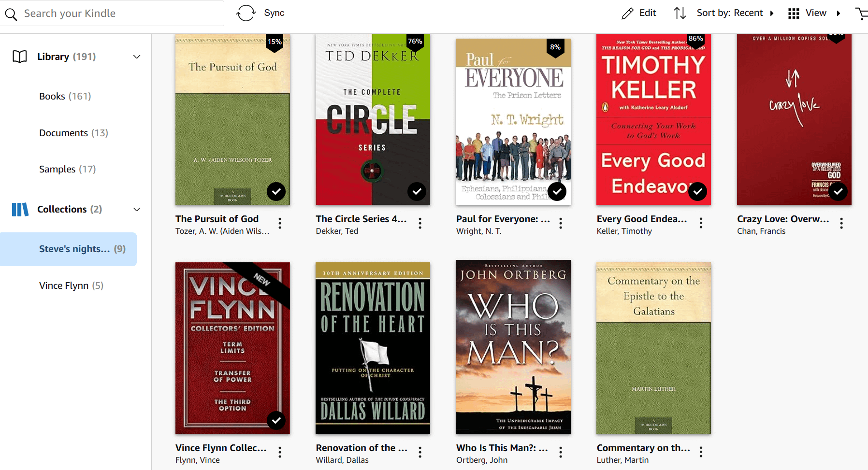
Task: Click the Edit pencil icon
Action: click(x=627, y=14)
